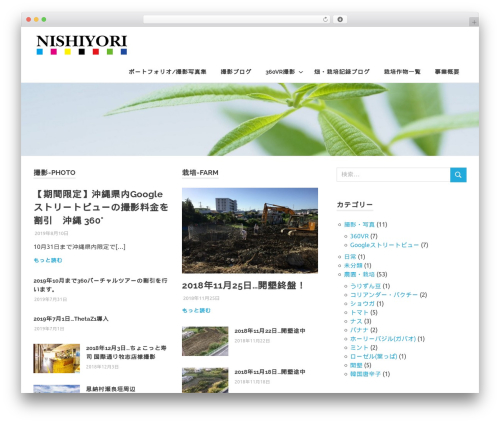Reload the page with the refresh icon
The image size is (500, 423).
325,20
